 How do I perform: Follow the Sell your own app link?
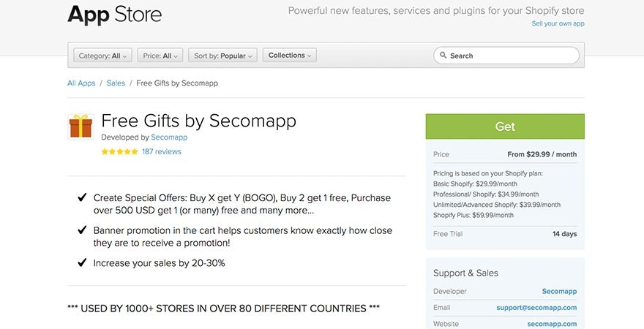(x=558, y=23)
